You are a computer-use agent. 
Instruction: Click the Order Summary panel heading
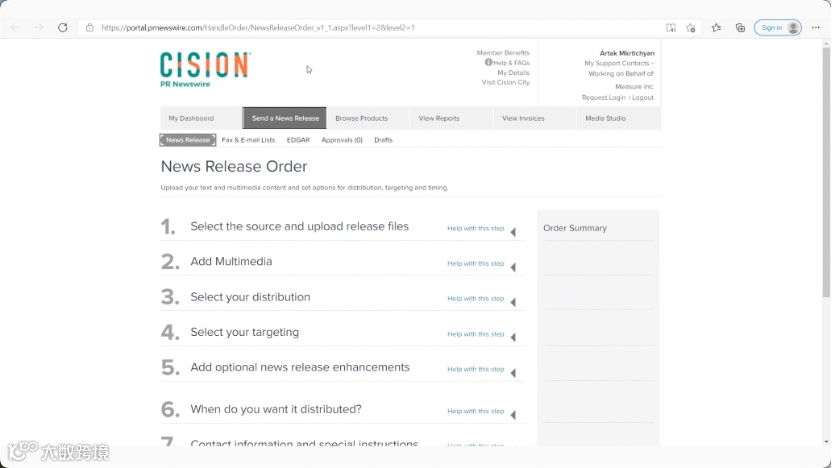pyautogui.click(x=575, y=228)
